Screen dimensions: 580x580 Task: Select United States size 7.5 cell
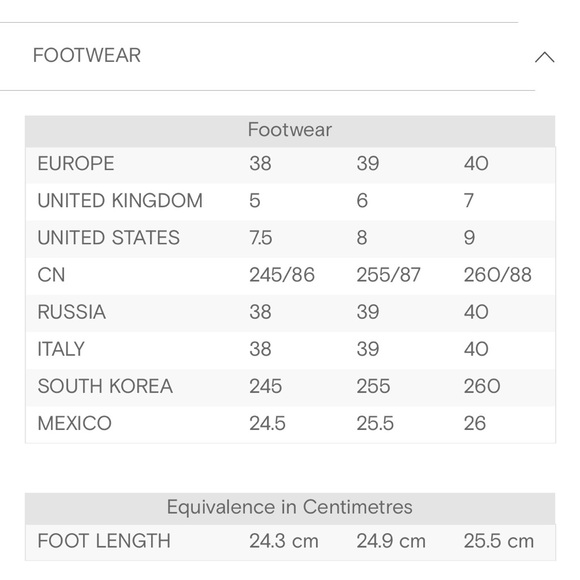coord(261,237)
